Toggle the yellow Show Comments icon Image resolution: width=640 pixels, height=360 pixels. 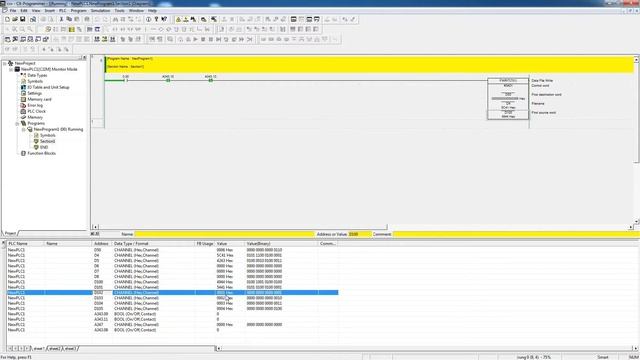(x=72, y=29)
